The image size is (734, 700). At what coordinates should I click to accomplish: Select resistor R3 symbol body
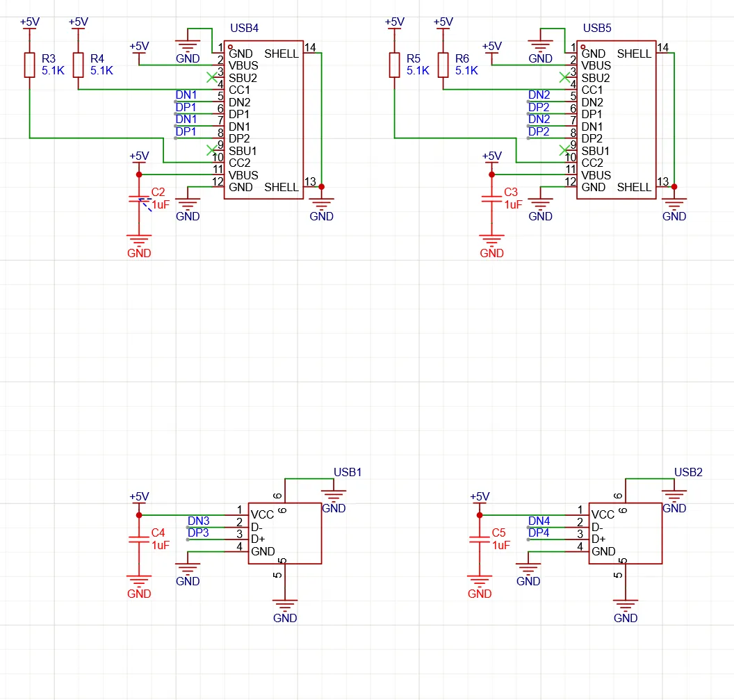point(29,65)
